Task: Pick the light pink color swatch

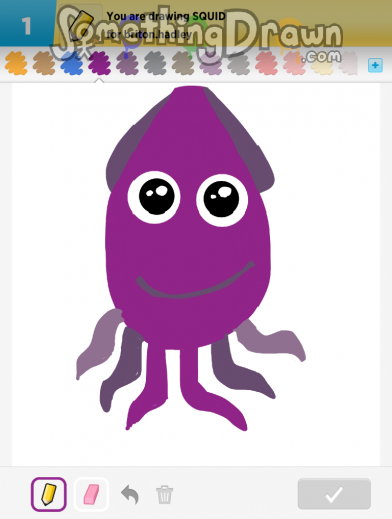Action: point(294,63)
